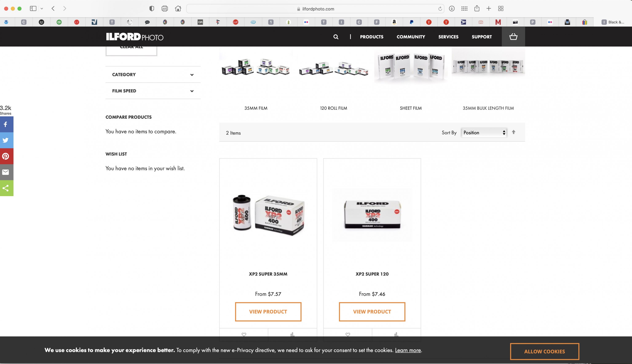
Task: Open the GR pinned tab
Action: tap(200, 22)
